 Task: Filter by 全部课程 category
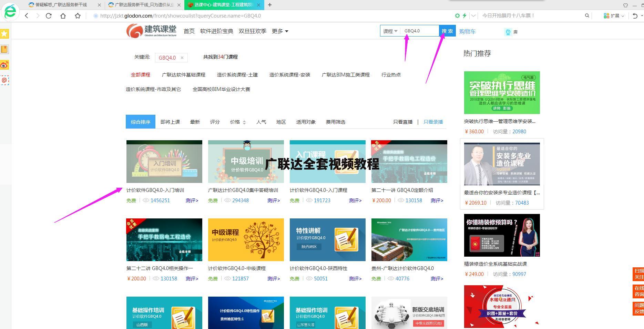coord(141,75)
